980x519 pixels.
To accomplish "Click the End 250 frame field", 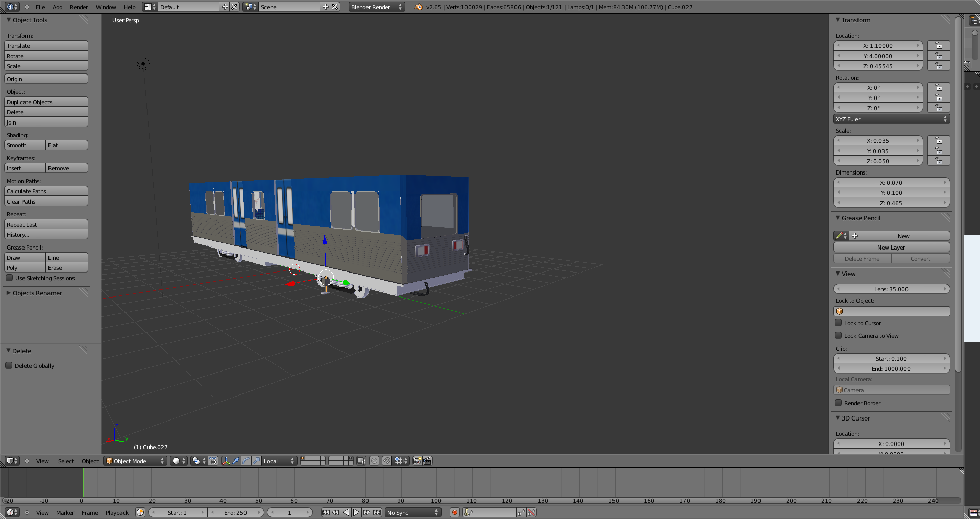I will click(235, 513).
